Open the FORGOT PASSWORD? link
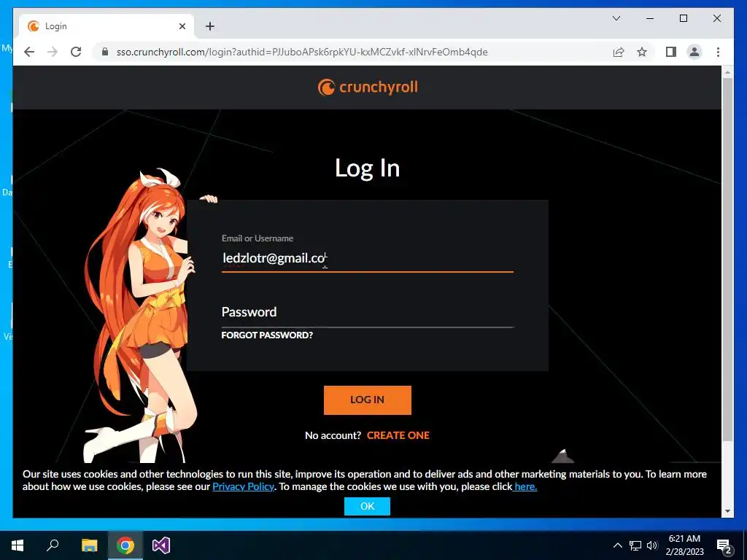This screenshot has width=747, height=560. coord(267,335)
